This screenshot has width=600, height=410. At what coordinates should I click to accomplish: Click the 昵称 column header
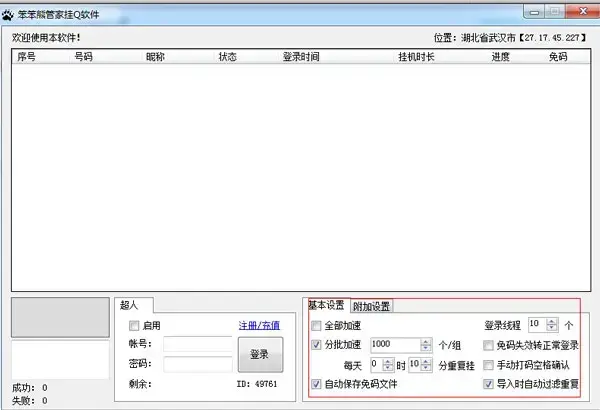[x=155, y=57]
